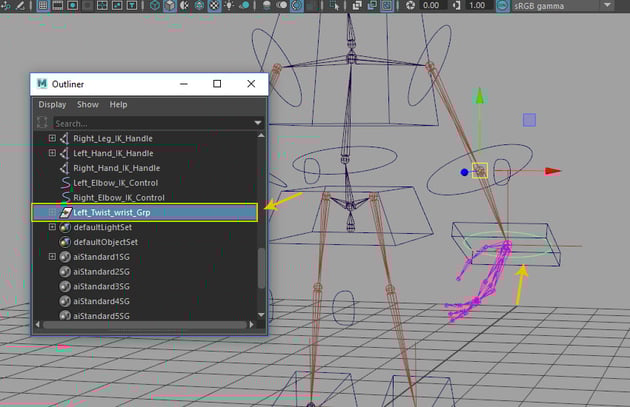
Task: Click the Left_Twist_wrist_Grp transform icon
Action: point(65,213)
